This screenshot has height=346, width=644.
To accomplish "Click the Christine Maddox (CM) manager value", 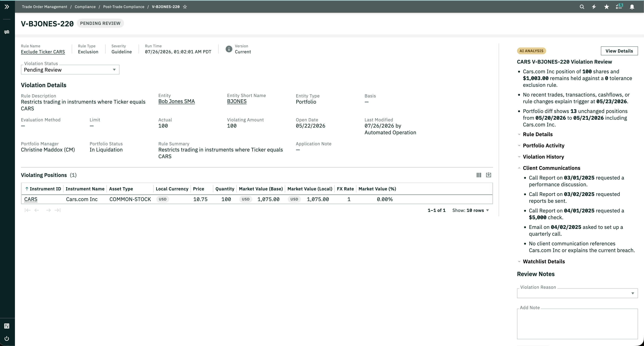I will (x=48, y=150).
